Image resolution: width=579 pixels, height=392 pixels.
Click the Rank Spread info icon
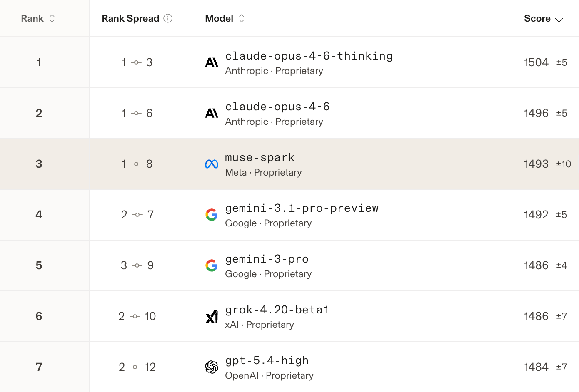tap(168, 18)
